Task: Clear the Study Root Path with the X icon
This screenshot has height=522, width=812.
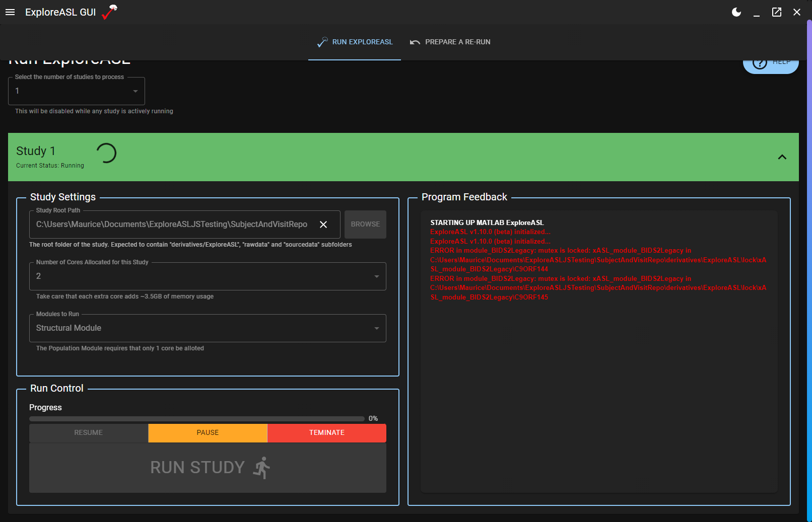Action: point(323,224)
